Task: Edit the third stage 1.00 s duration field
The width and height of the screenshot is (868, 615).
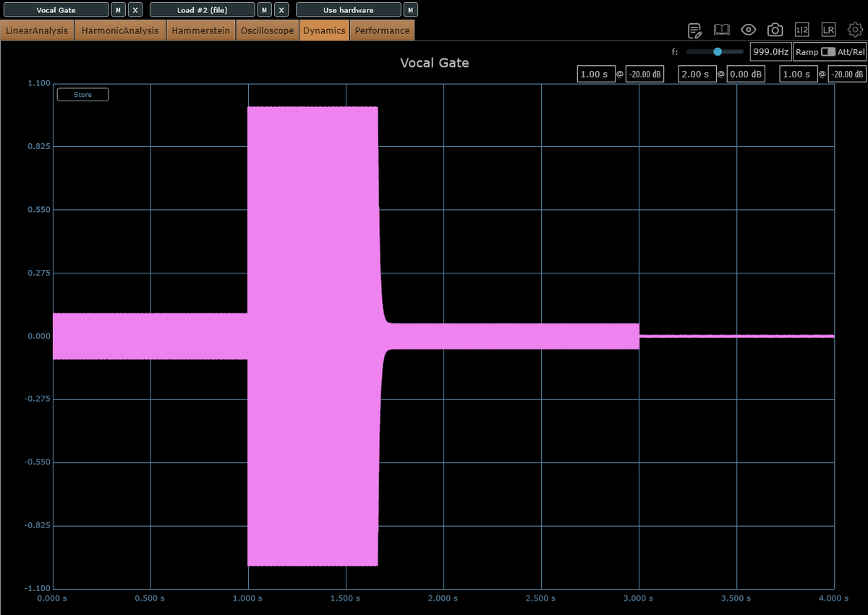Action: (x=797, y=74)
